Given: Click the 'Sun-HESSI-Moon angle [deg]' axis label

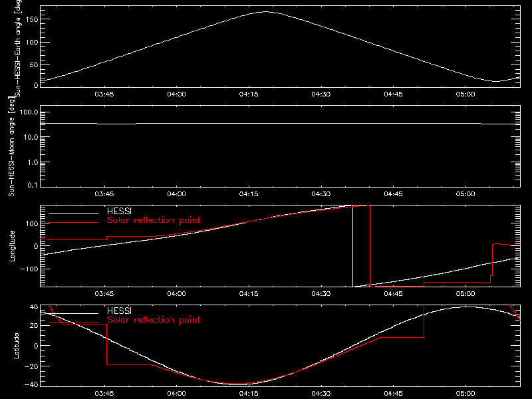Looking at the screenshot, I should click(x=11, y=147).
